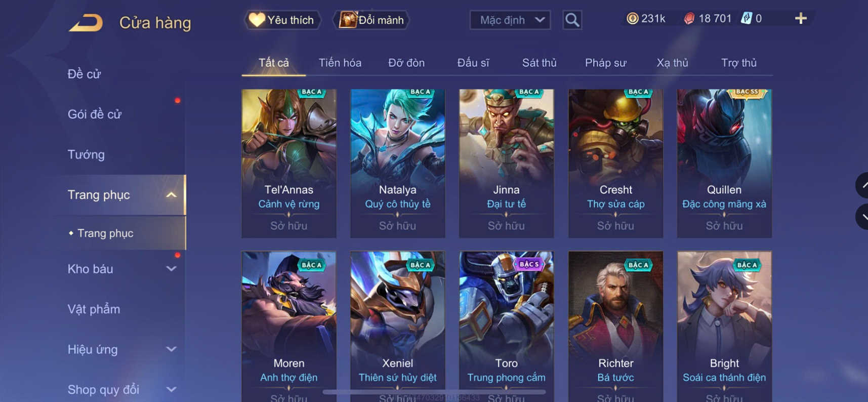Open the Tướng sidebar menu

(86, 154)
